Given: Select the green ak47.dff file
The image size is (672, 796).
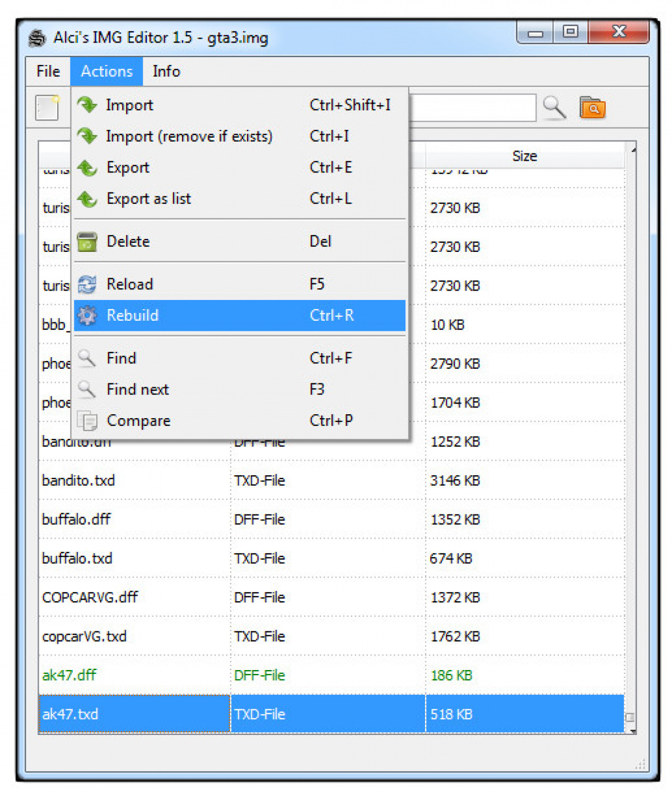Looking at the screenshot, I should pos(331,675).
